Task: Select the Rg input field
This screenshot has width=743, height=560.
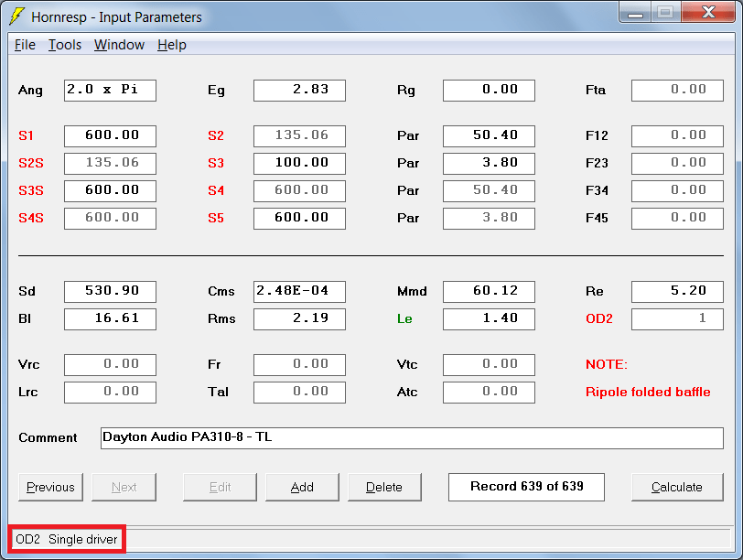Action: (489, 90)
